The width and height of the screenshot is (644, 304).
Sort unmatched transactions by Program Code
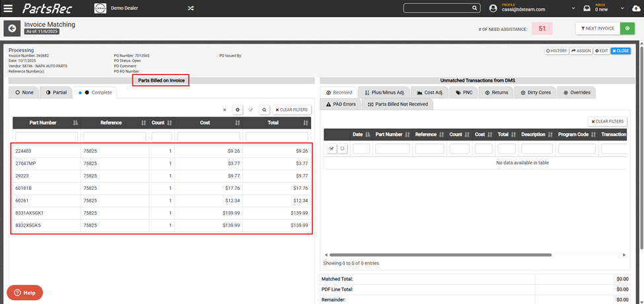coord(594,135)
